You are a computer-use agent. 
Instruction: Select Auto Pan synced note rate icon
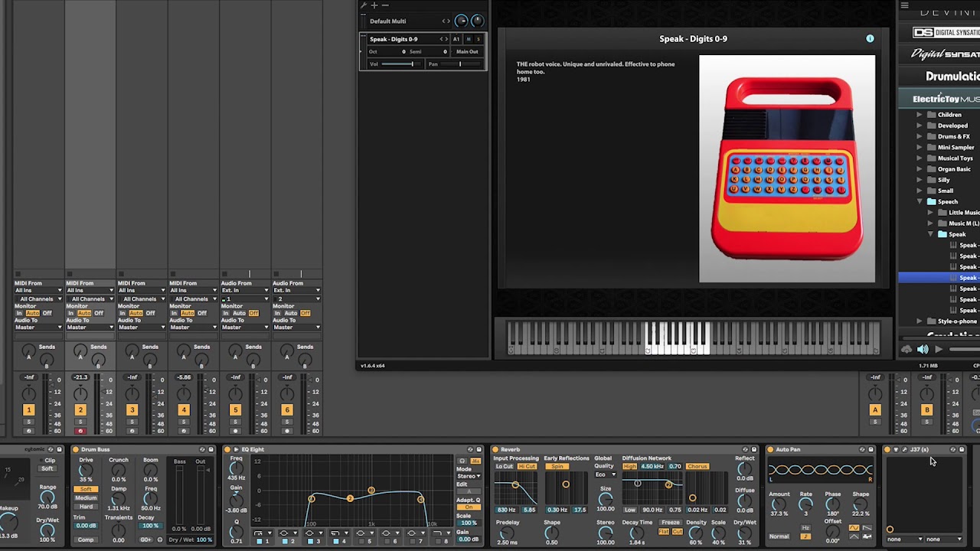tap(805, 536)
